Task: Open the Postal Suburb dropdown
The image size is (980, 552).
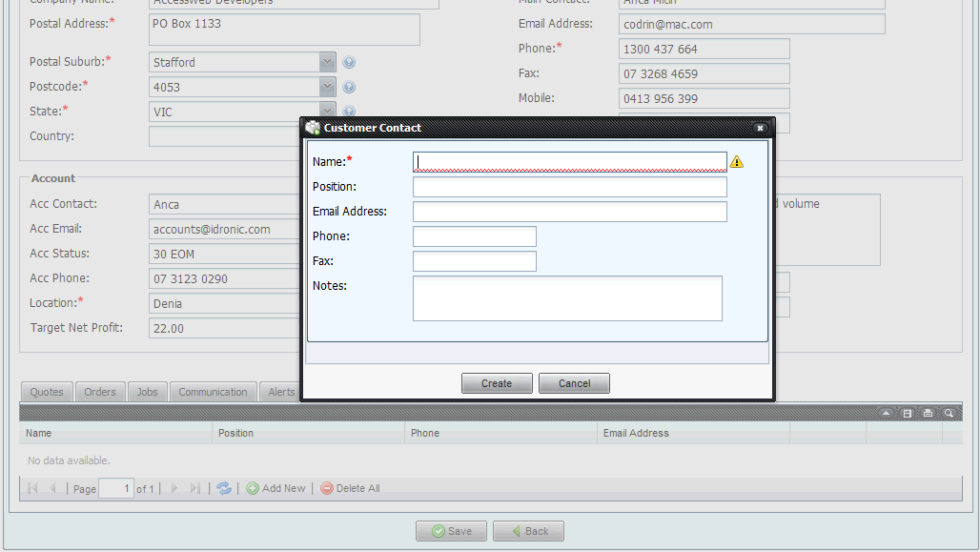Action: [328, 62]
